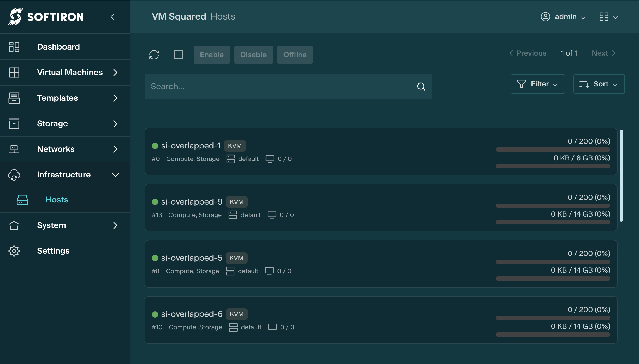Click the Hosts drive icon in sidebar

pyautogui.click(x=22, y=200)
